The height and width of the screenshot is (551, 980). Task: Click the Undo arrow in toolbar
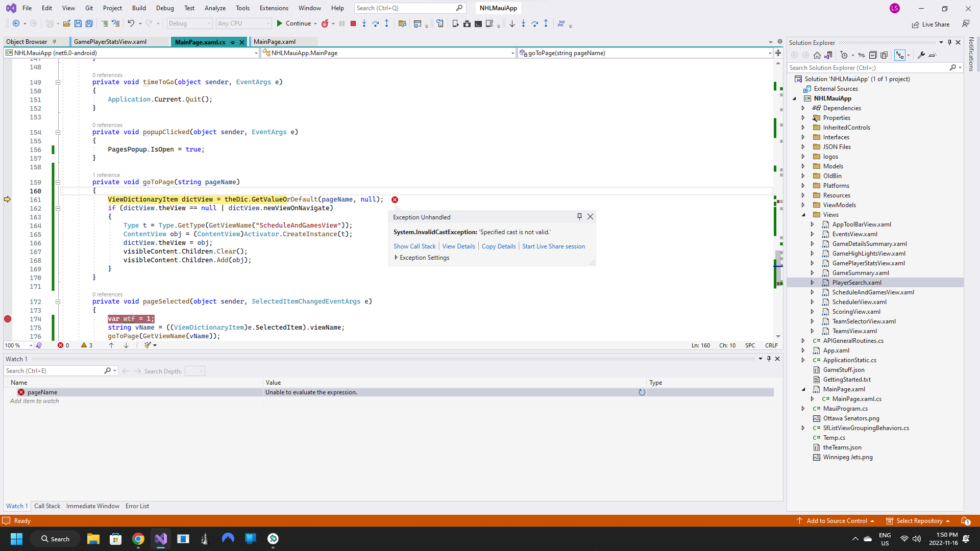click(131, 23)
